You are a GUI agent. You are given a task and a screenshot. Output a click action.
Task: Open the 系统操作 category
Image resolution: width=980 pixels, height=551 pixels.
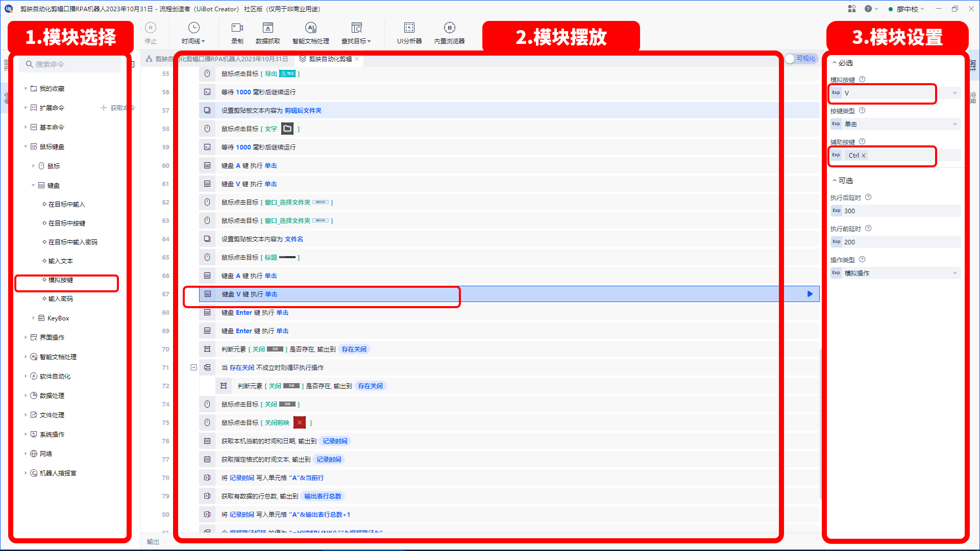click(52, 434)
